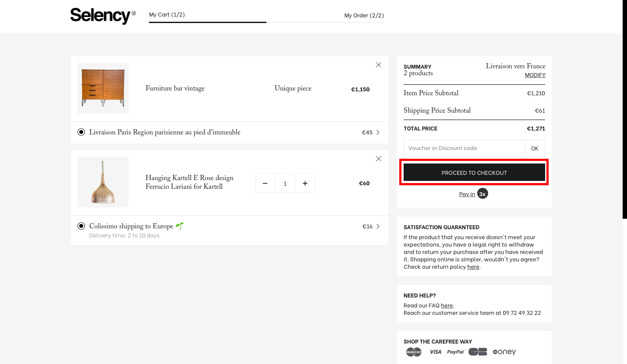Click the VISA payment icon
The height and width of the screenshot is (364, 627).
[435, 352]
